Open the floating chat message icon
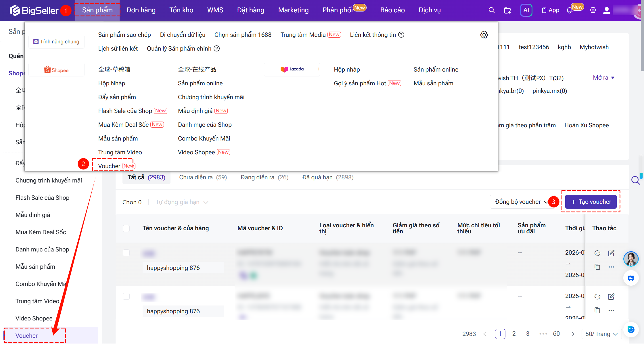Image resolution: width=644 pixels, height=344 pixels. pyautogui.click(x=631, y=278)
